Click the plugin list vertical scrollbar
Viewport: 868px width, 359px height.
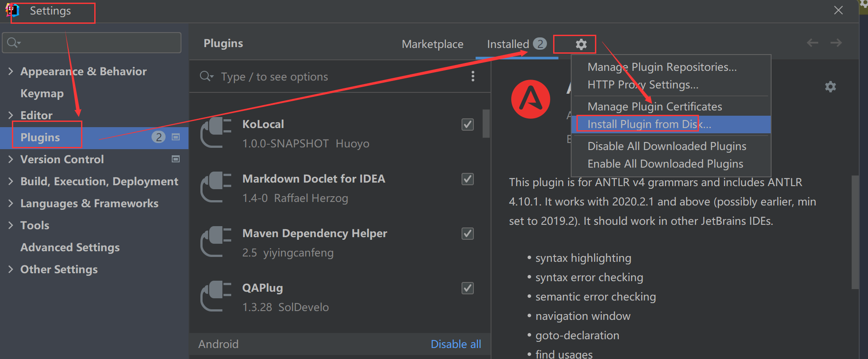pos(486,124)
